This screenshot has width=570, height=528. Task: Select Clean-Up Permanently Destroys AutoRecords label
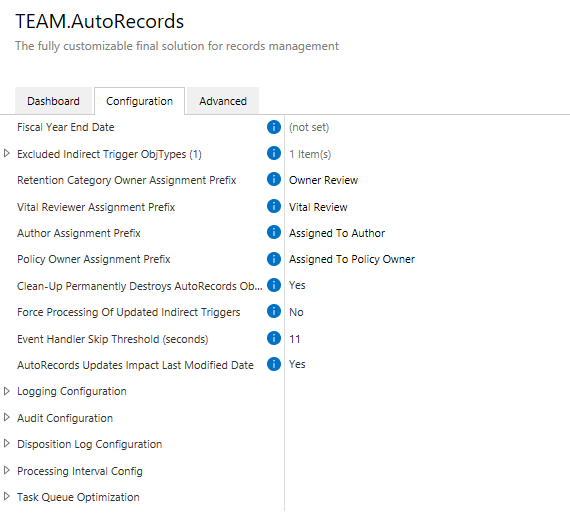tap(140, 286)
